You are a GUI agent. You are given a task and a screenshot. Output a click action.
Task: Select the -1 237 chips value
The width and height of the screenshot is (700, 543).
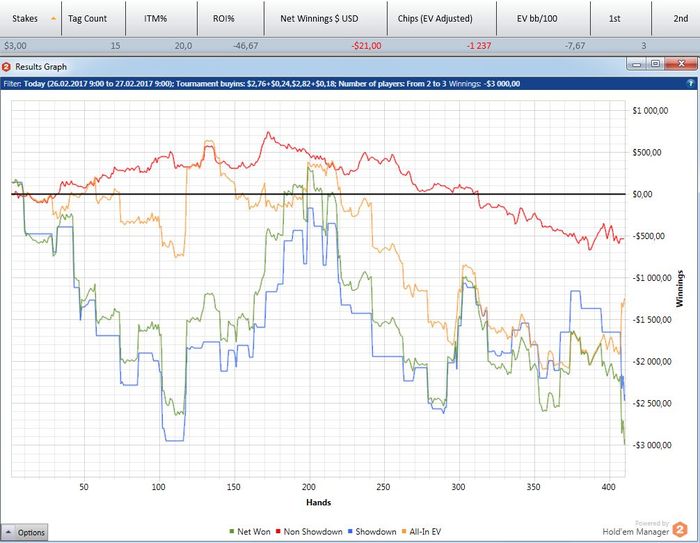coord(479,46)
